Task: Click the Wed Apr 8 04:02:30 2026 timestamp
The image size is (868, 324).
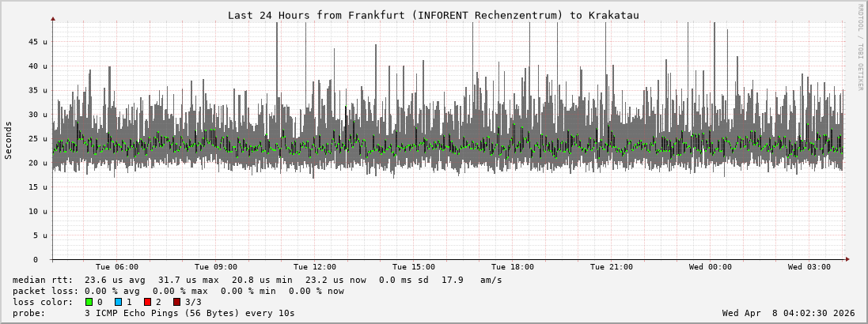Action: 788,313
